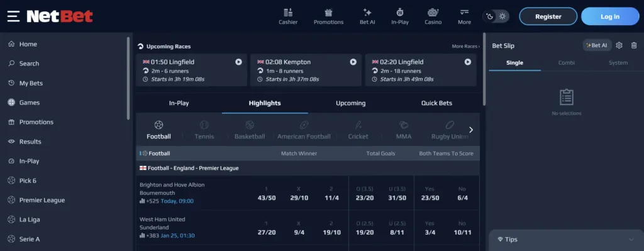Open the hamburger menu beside NetBet logo

point(13,16)
